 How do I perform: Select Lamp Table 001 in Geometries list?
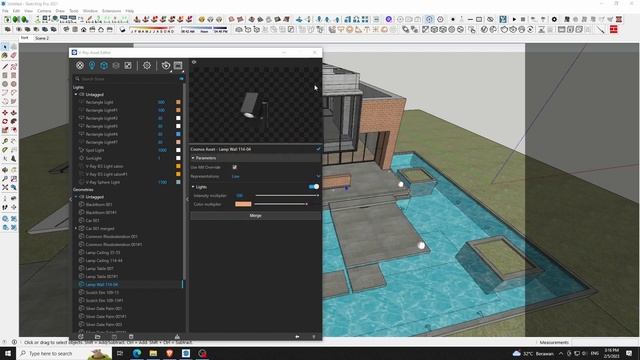click(100, 269)
